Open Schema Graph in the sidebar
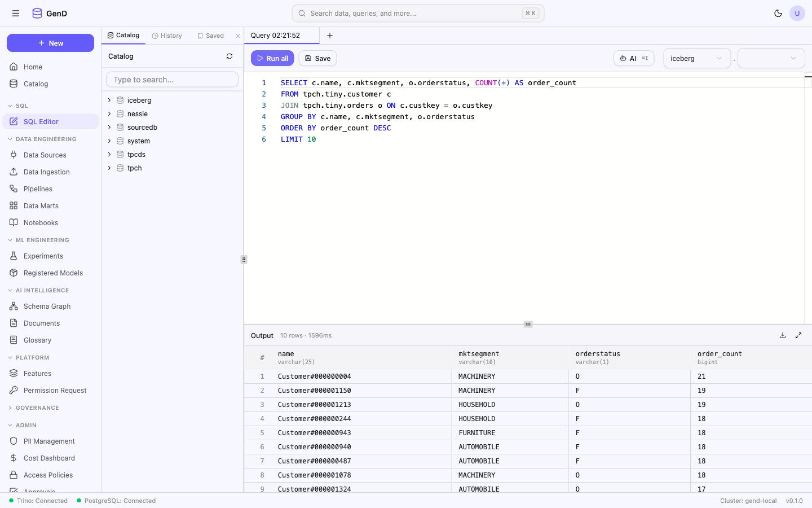Screen dimensions: 812x508 (x=47, y=306)
